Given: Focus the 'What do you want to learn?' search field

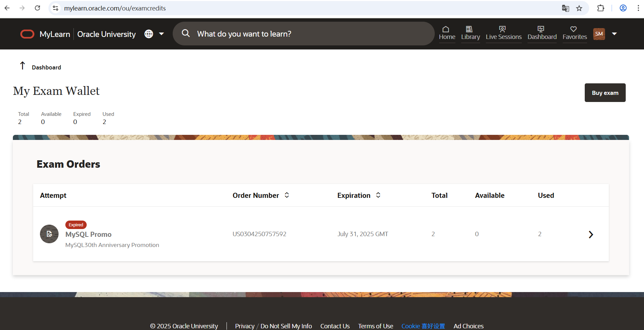Looking at the screenshot, I should [x=303, y=34].
